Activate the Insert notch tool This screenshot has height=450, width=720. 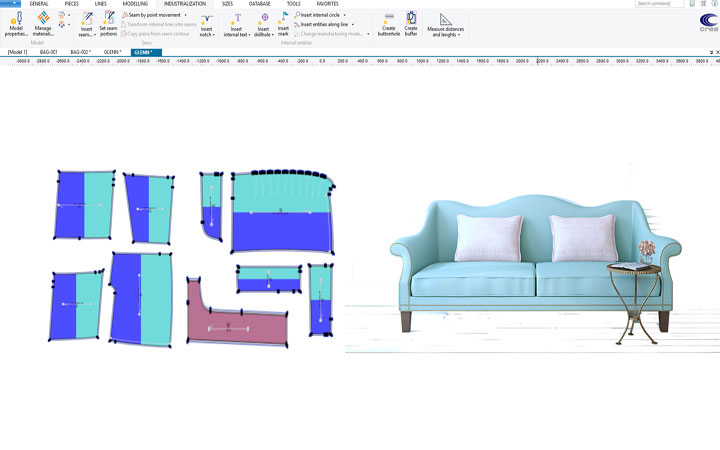[x=206, y=23]
